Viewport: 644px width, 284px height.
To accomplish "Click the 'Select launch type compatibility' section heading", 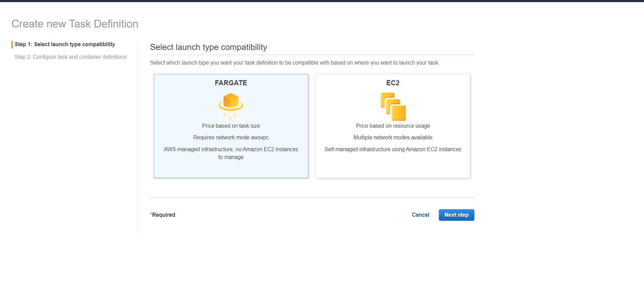I will 209,47.
